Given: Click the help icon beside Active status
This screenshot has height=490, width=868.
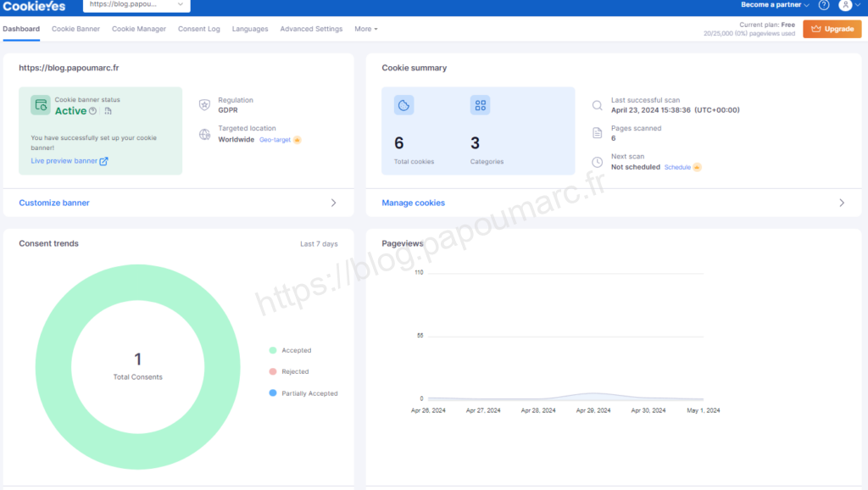Looking at the screenshot, I should (93, 111).
